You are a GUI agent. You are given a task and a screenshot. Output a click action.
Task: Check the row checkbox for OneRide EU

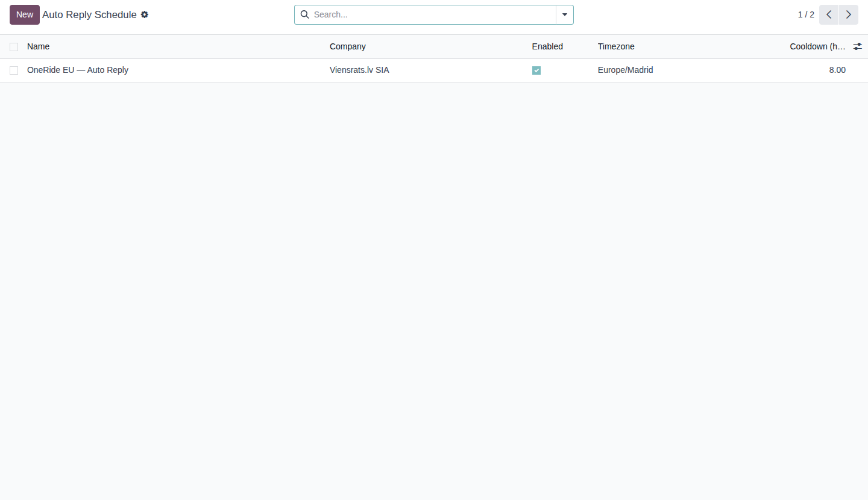(14, 70)
